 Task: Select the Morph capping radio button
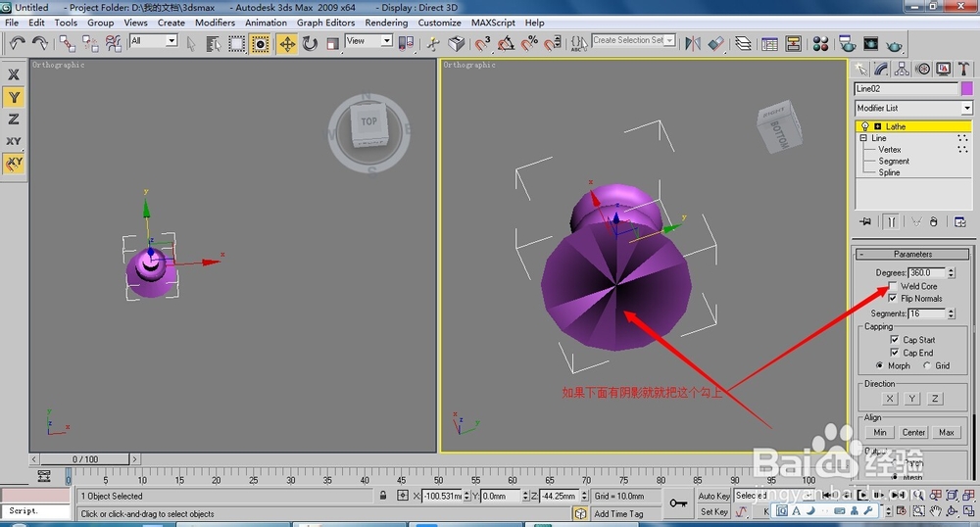coord(879,366)
